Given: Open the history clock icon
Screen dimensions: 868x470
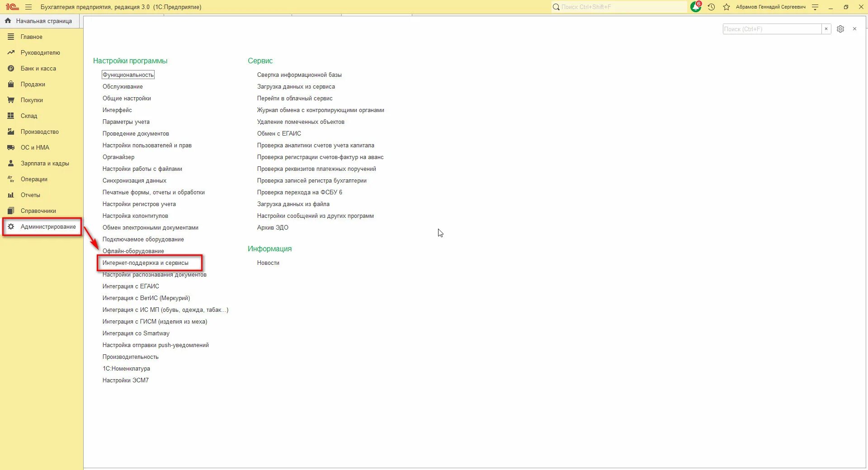Looking at the screenshot, I should coord(711,7).
